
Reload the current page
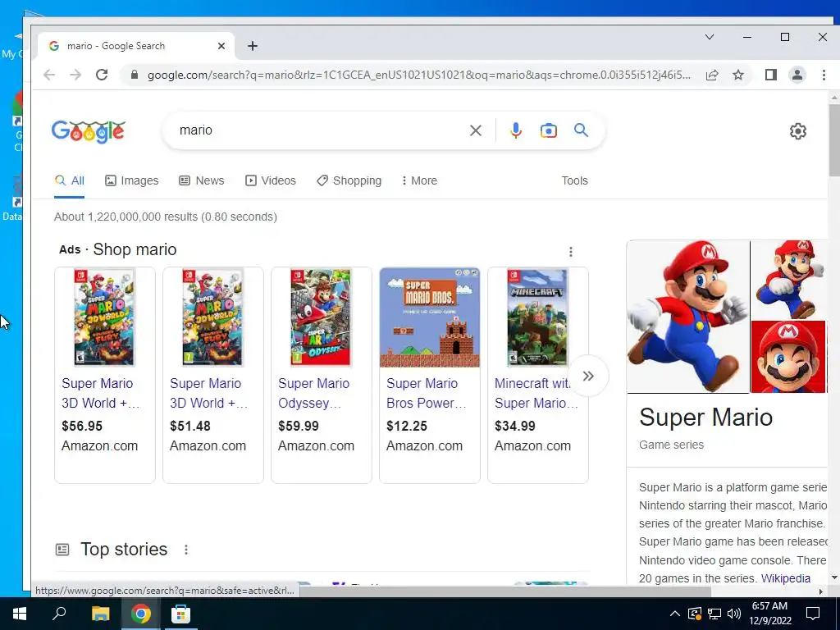(x=102, y=75)
